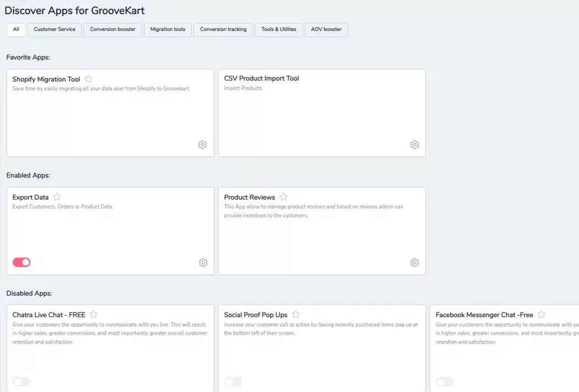Mark Product Reviews as favorite
Image resolution: width=579 pixels, height=392 pixels.
pyautogui.click(x=283, y=197)
